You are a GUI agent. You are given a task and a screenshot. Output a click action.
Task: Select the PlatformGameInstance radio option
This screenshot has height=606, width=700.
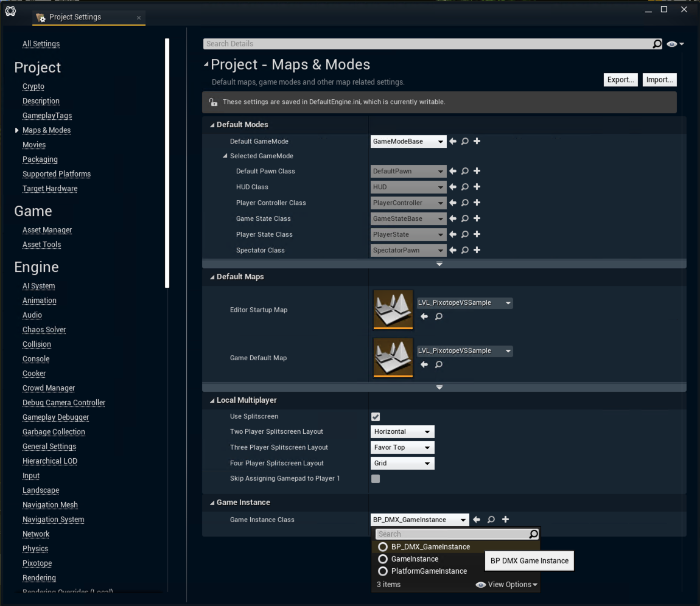383,571
